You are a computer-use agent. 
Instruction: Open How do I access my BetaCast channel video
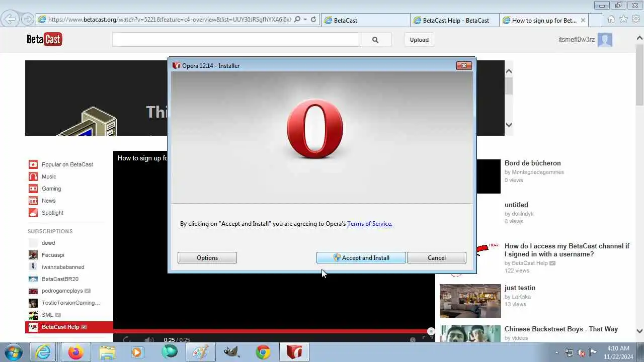(x=567, y=250)
